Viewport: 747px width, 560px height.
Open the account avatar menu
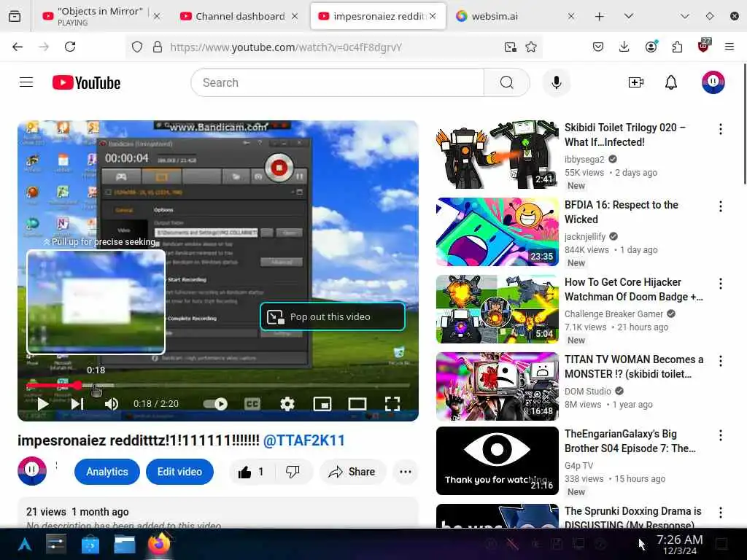pyautogui.click(x=713, y=82)
